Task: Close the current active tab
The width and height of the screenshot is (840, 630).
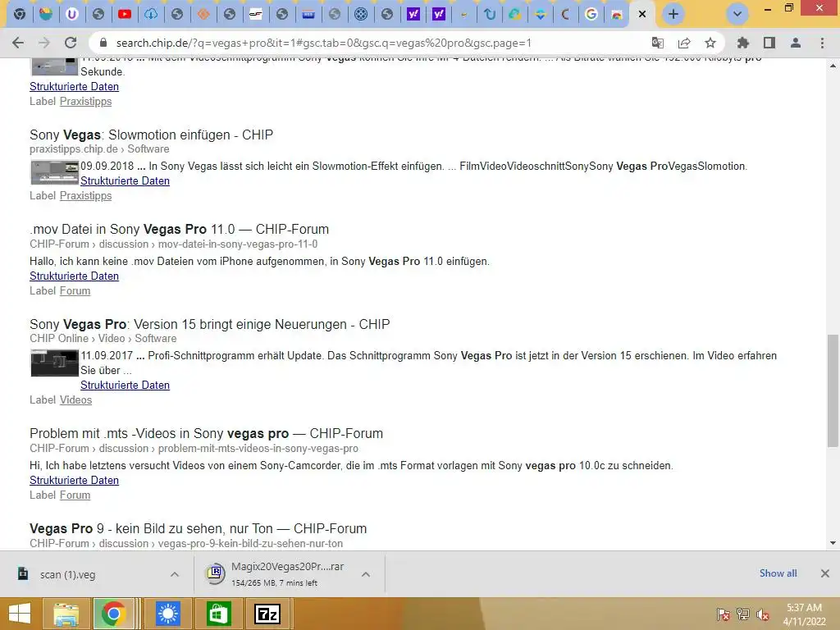Action: click(641, 14)
